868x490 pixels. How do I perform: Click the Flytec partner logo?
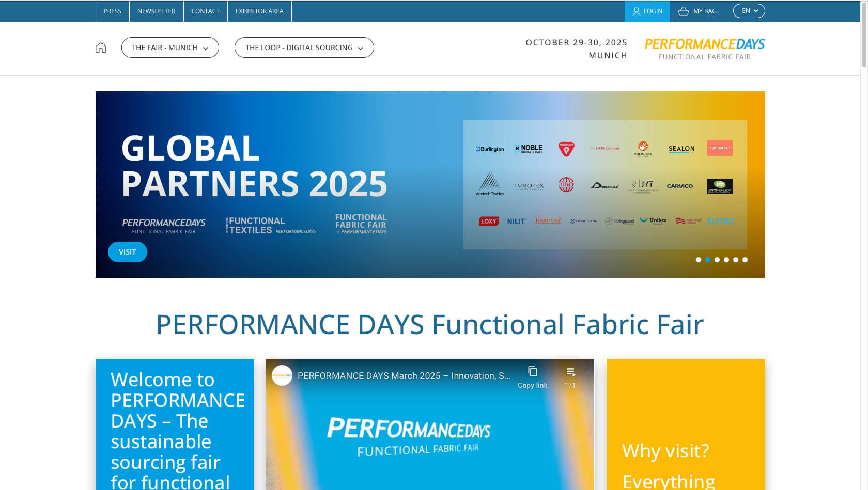pyautogui.click(x=720, y=221)
